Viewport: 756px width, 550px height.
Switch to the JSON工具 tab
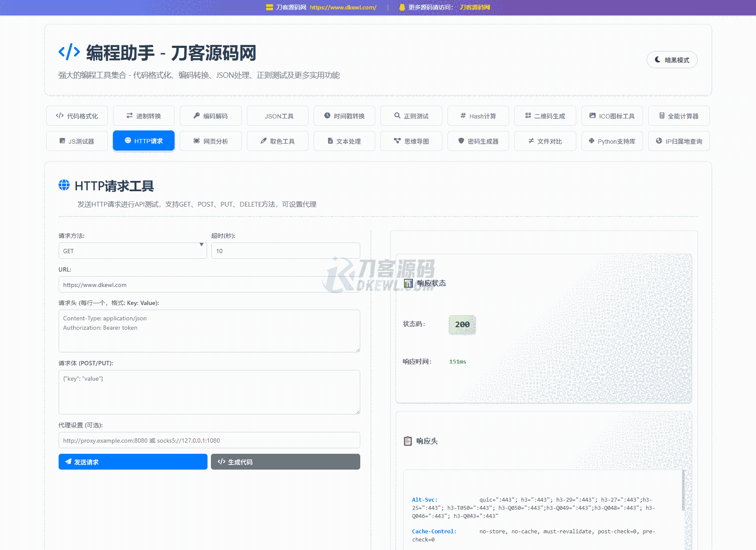point(278,116)
